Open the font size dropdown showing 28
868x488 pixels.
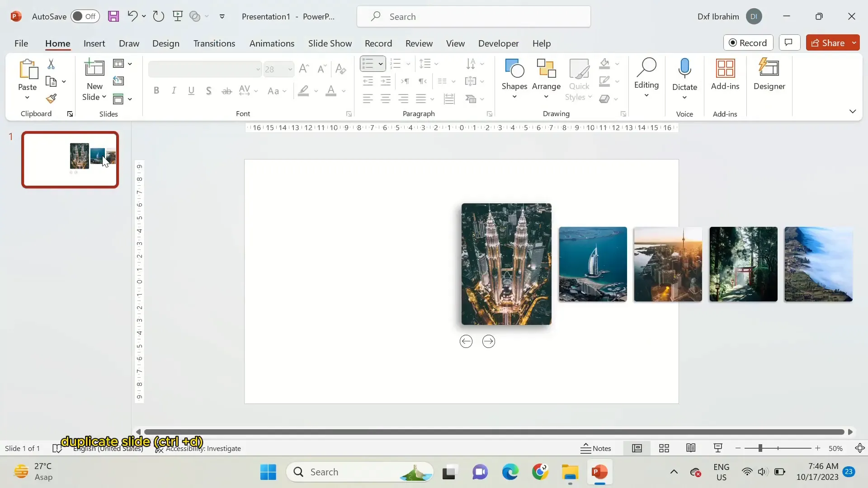click(290, 69)
